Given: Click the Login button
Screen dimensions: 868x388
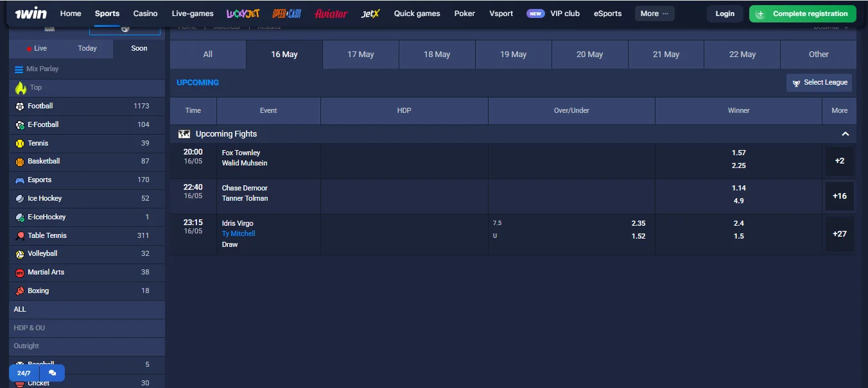Looking at the screenshot, I should (725, 13).
